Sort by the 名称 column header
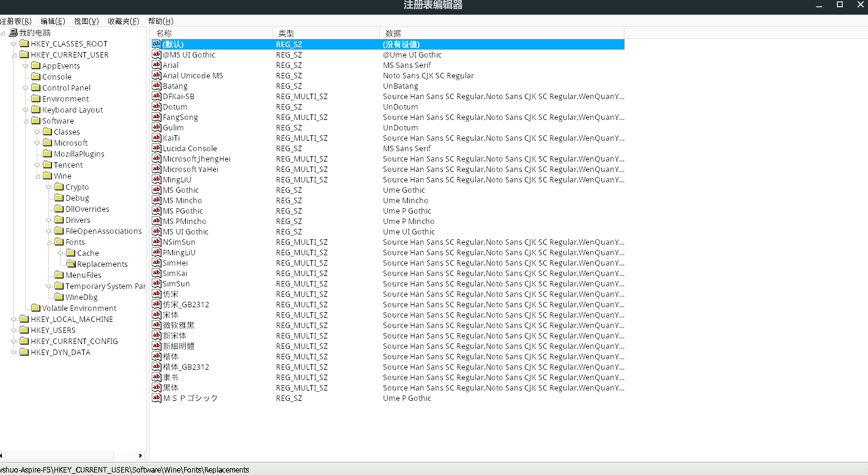The image size is (868, 475). point(211,33)
